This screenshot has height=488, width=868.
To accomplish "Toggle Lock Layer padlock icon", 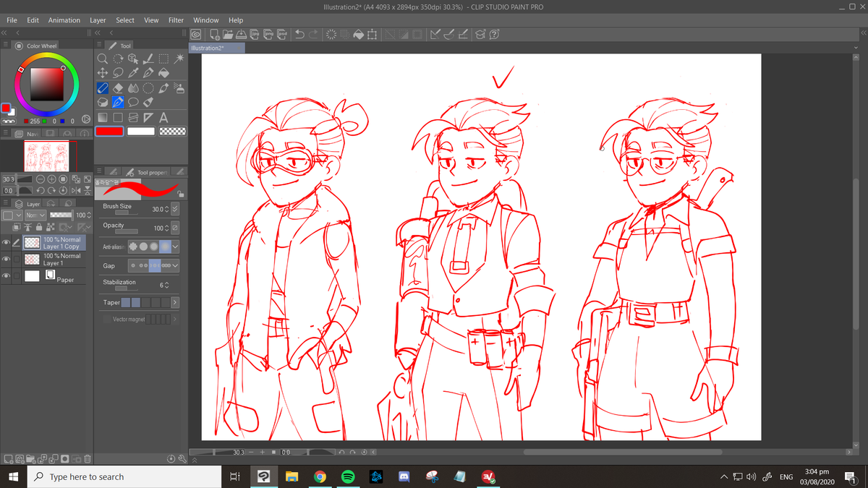I will click(x=39, y=227).
